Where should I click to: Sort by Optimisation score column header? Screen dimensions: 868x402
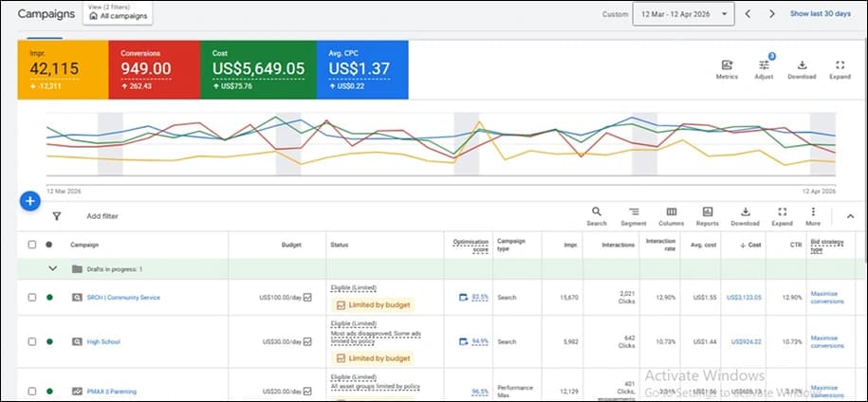click(471, 245)
